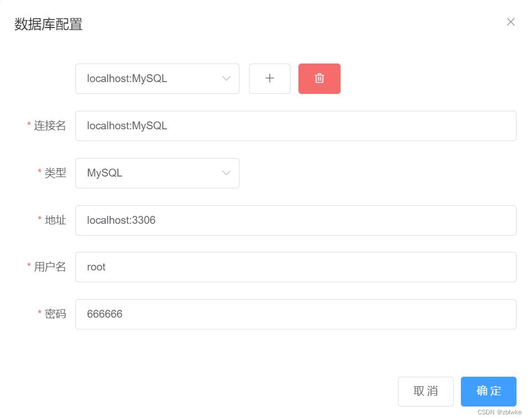Click the 数据库配置 dialog title

(48, 24)
